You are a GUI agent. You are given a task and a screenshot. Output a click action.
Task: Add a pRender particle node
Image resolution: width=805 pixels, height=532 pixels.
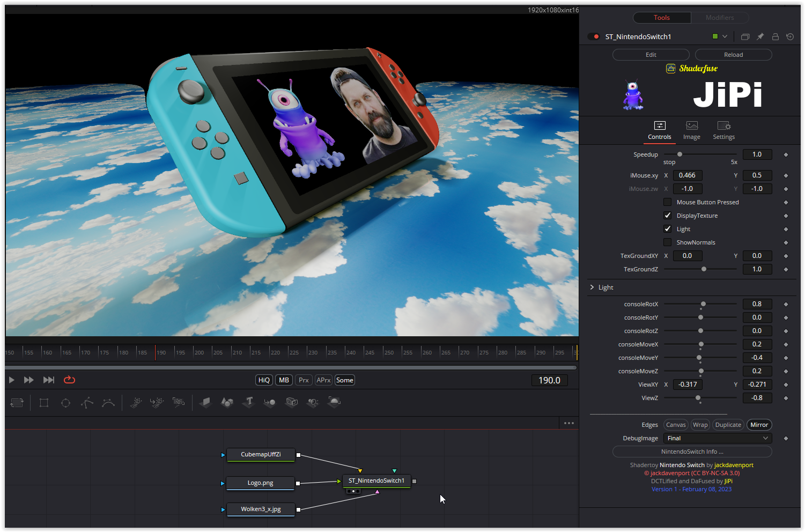click(179, 402)
